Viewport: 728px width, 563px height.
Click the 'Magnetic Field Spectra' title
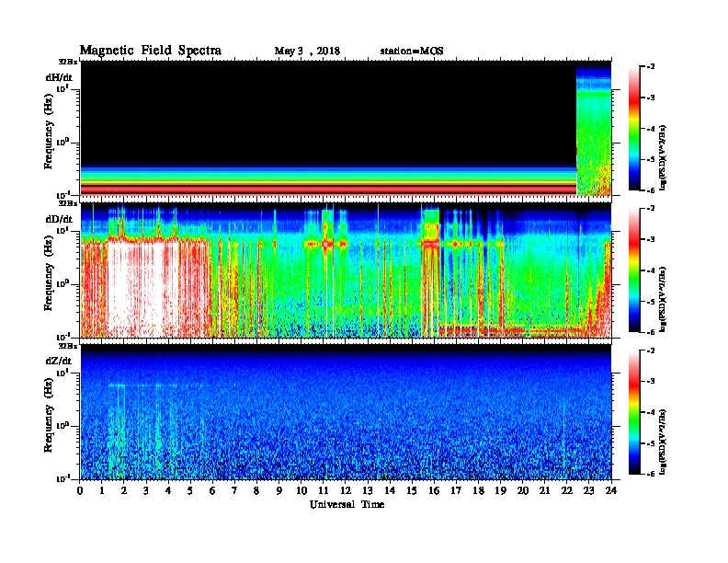pos(151,51)
